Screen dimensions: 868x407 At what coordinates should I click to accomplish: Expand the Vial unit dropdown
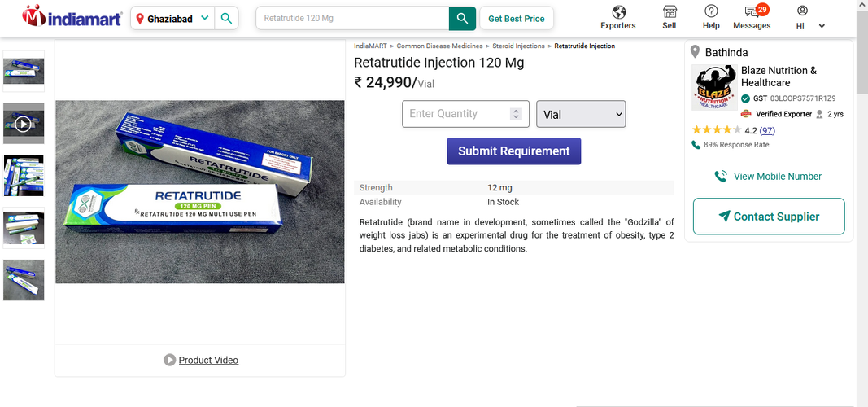pos(581,114)
